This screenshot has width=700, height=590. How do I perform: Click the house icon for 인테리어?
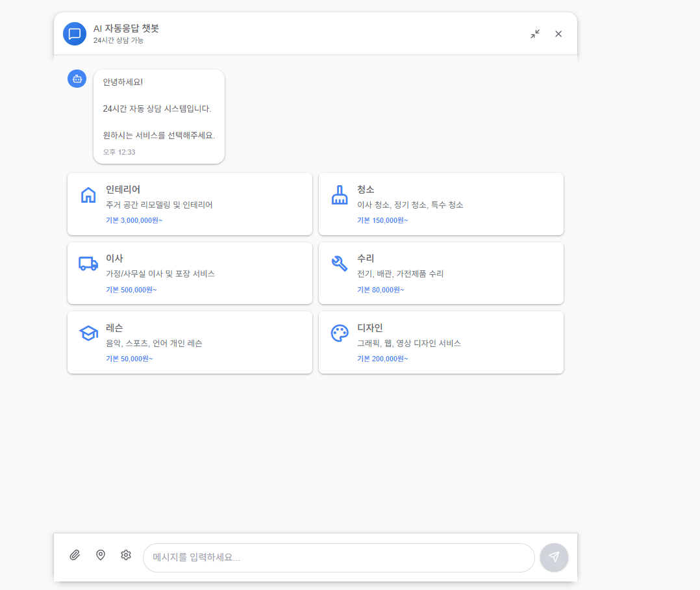pos(88,195)
